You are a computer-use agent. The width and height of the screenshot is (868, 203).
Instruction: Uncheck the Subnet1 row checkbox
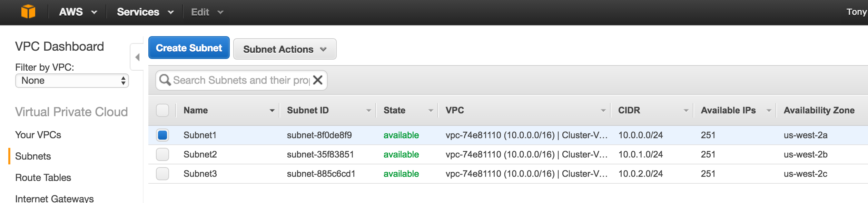tap(162, 135)
